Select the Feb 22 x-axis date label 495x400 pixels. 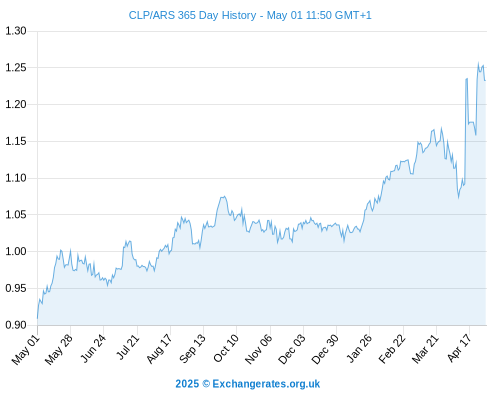pyautogui.click(x=392, y=349)
